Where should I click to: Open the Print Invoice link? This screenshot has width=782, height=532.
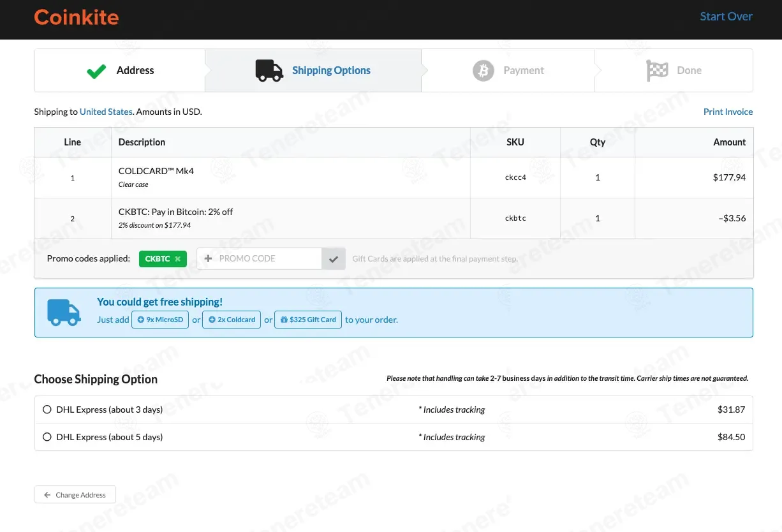click(728, 112)
